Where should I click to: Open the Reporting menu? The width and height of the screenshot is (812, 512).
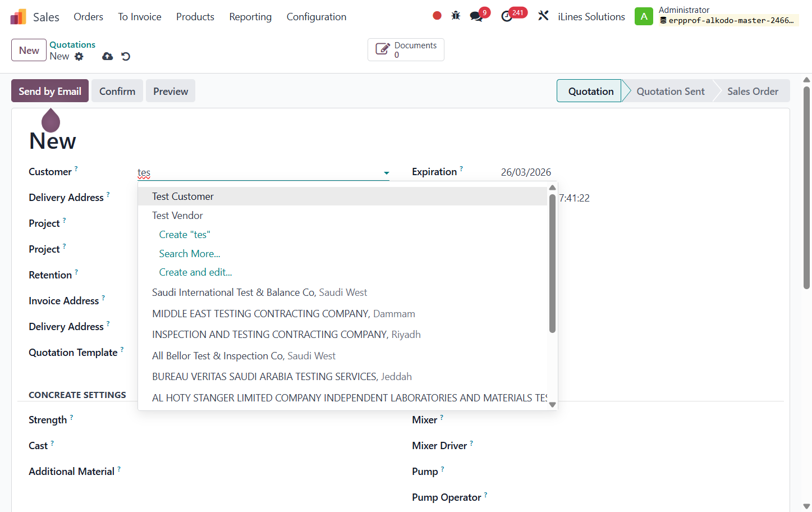[250, 17]
